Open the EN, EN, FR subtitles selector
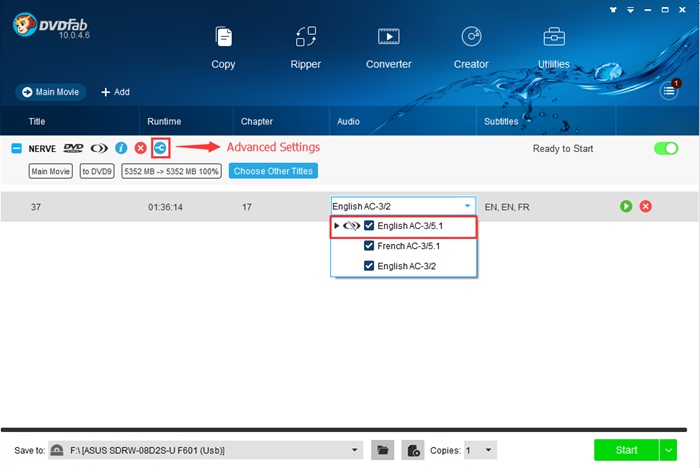 click(x=507, y=207)
